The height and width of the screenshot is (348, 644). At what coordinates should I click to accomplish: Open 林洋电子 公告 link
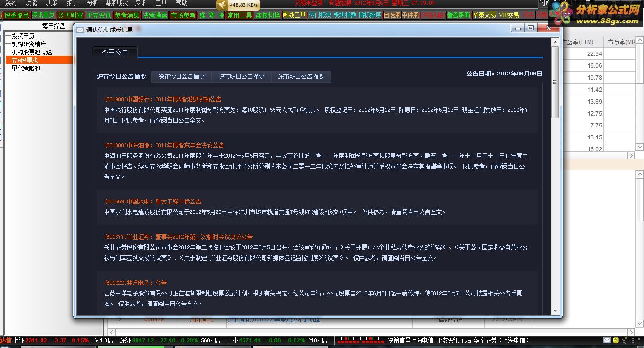click(x=136, y=283)
